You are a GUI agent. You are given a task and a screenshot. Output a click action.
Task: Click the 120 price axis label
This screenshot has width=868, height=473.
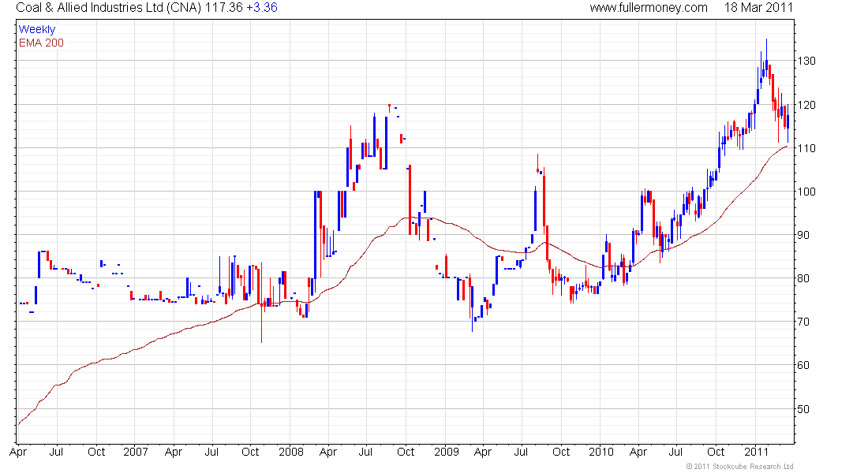click(806, 105)
